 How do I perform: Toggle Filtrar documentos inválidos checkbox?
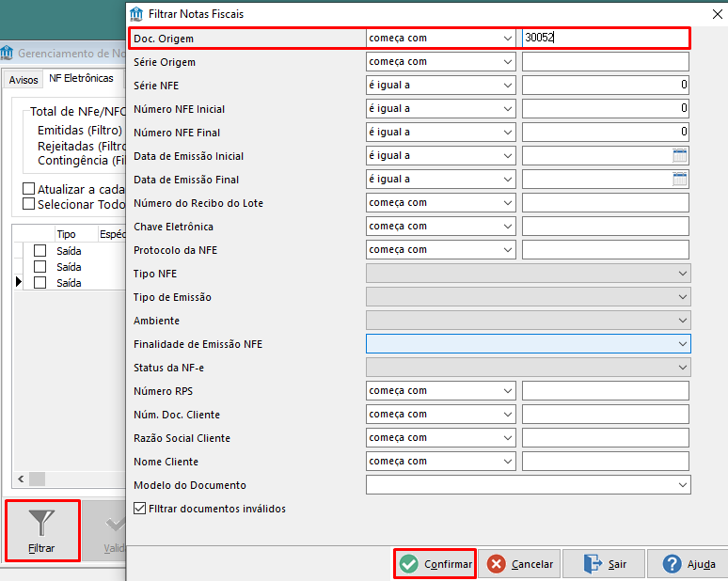point(140,509)
